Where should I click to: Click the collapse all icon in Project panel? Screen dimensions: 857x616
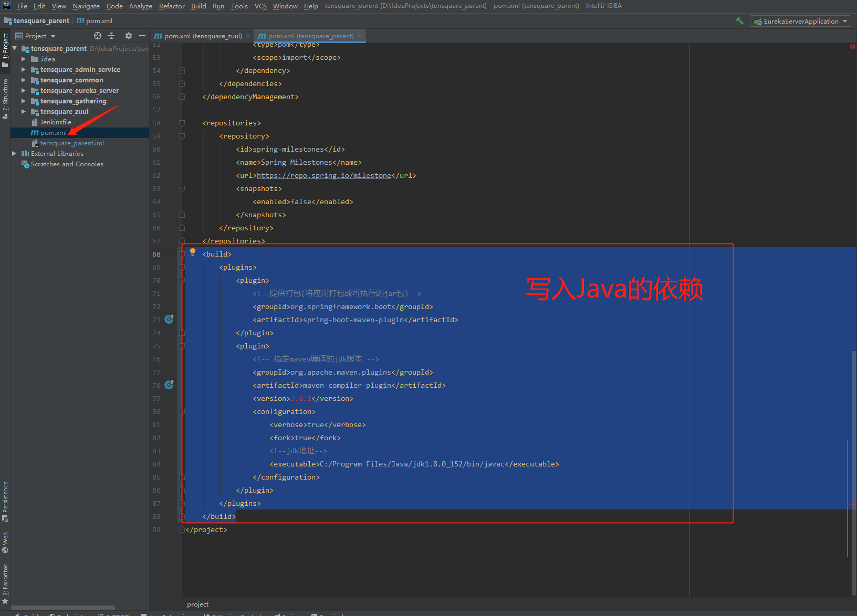coord(111,36)
